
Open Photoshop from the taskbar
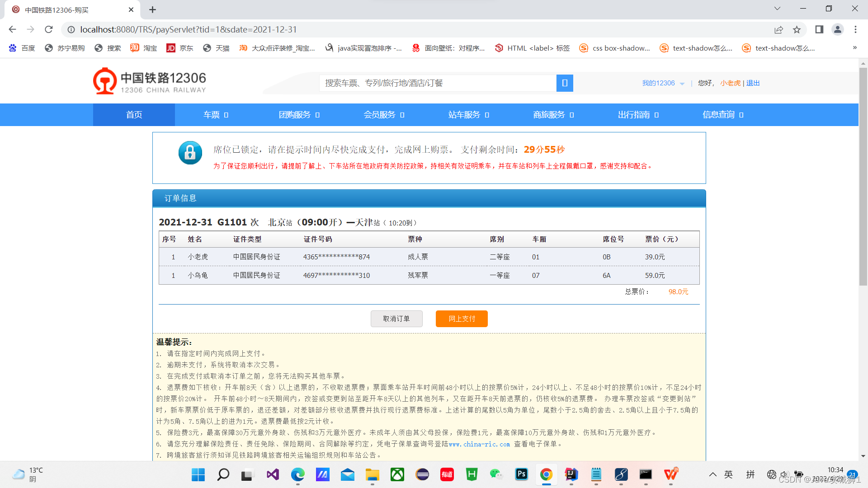(521, 475)
